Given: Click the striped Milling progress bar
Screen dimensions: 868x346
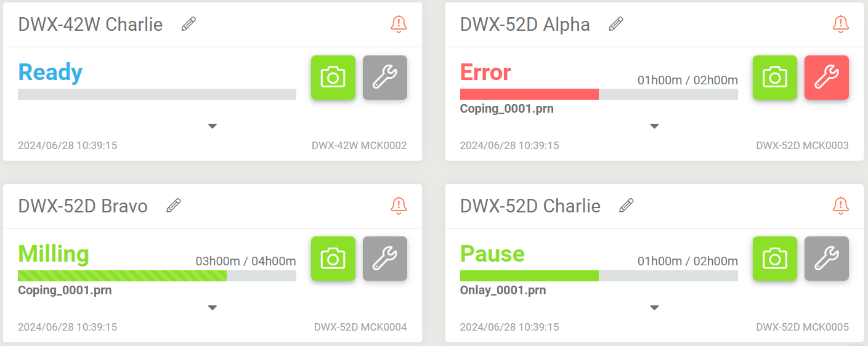Looking at the screenshot, I should (157, 276).
